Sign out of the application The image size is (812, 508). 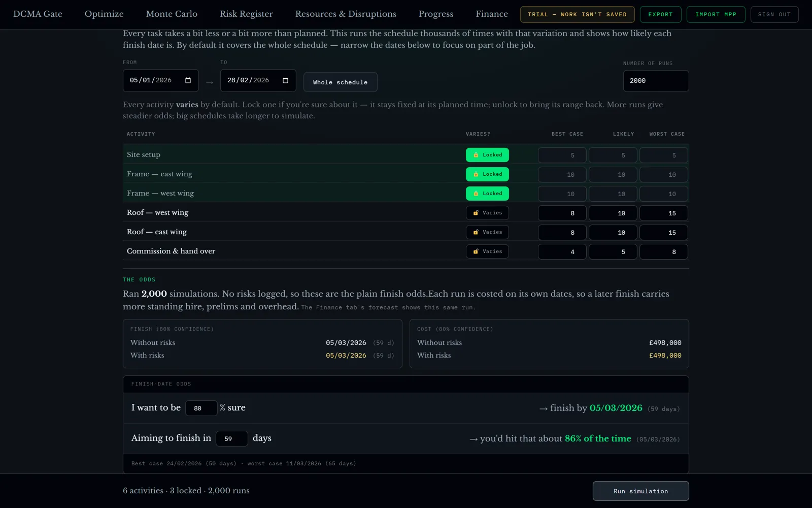point(774,14)
